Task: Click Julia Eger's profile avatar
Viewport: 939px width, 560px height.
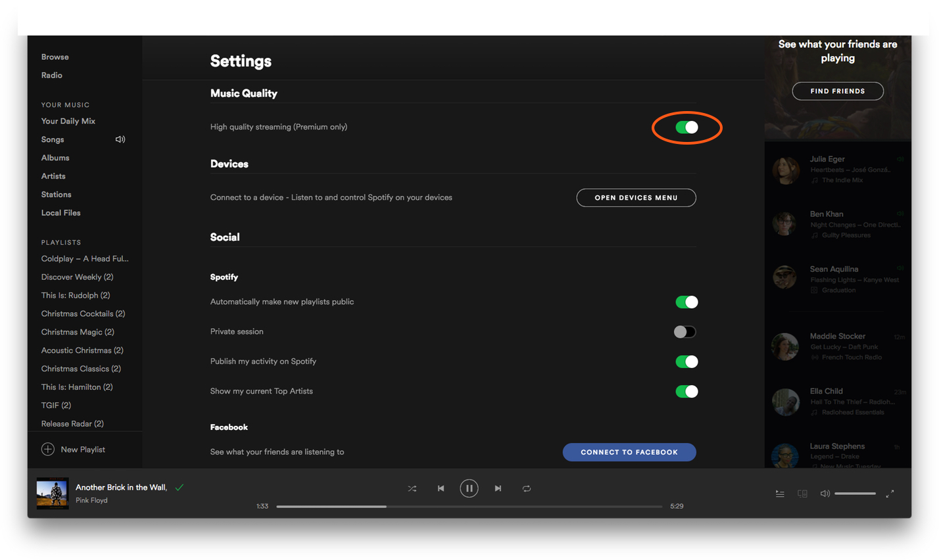Action: (785, 170)
